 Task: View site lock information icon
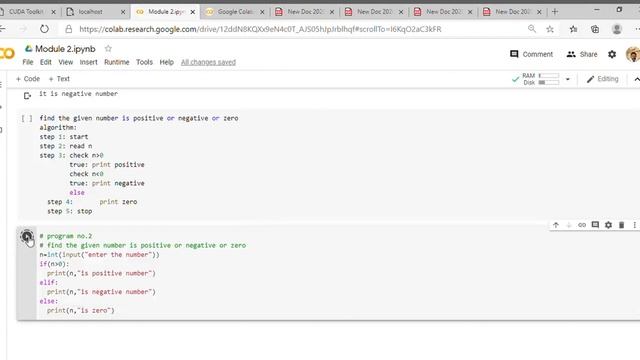(69, 29)
